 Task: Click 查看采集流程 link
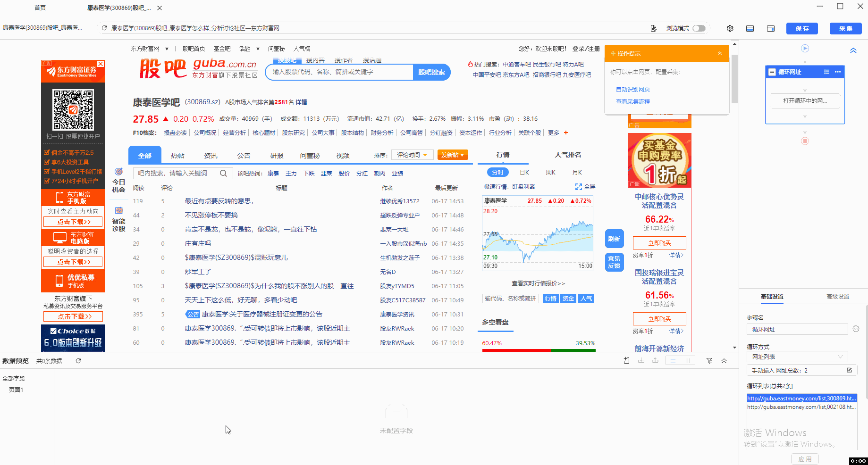tap(632, 101)
